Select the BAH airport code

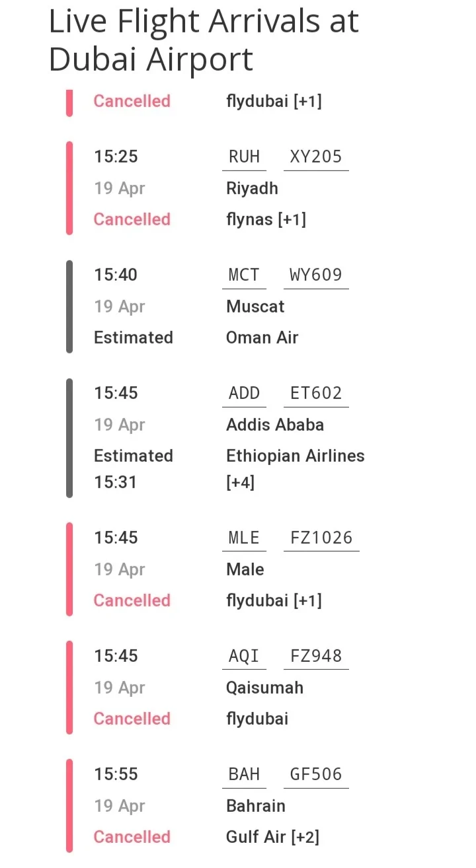tap(244, 774)
